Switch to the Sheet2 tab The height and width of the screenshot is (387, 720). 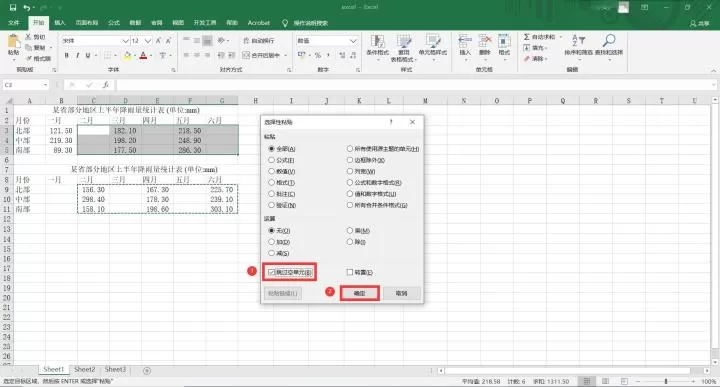tap(84, 369)
